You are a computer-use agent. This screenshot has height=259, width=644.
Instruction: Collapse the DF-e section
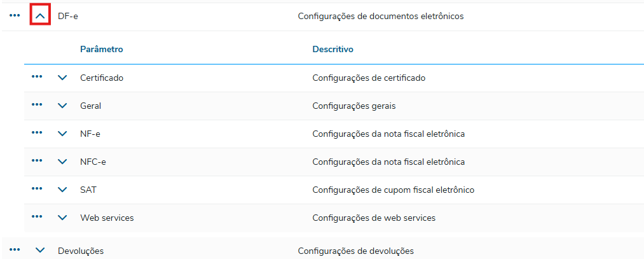[x=40, y=16]
